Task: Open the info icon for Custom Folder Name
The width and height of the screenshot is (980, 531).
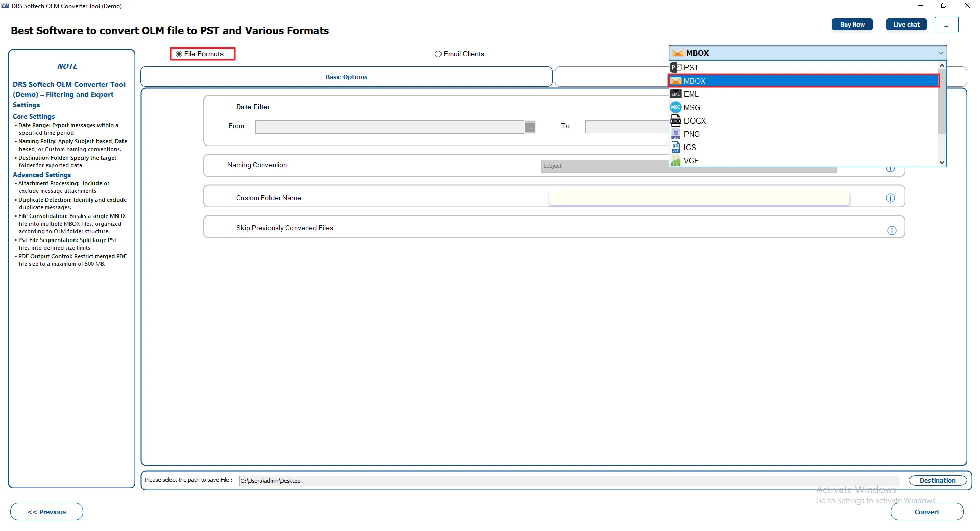Action: 890,198
